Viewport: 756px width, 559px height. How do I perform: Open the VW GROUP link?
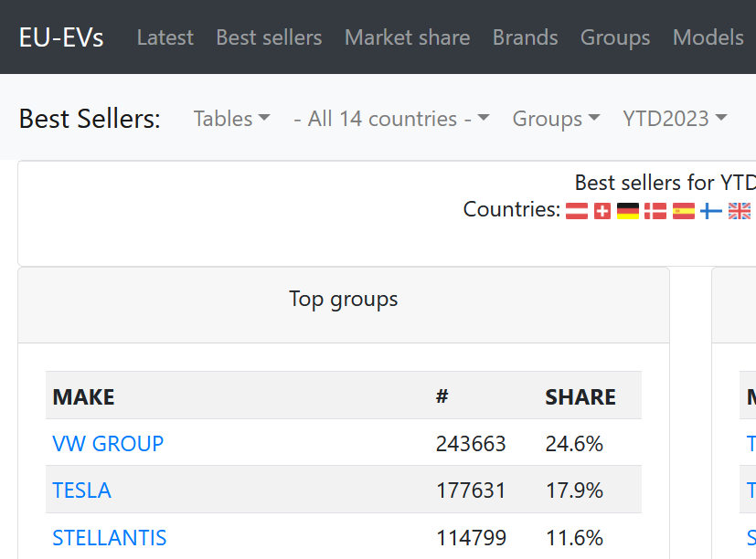(108, 444)
